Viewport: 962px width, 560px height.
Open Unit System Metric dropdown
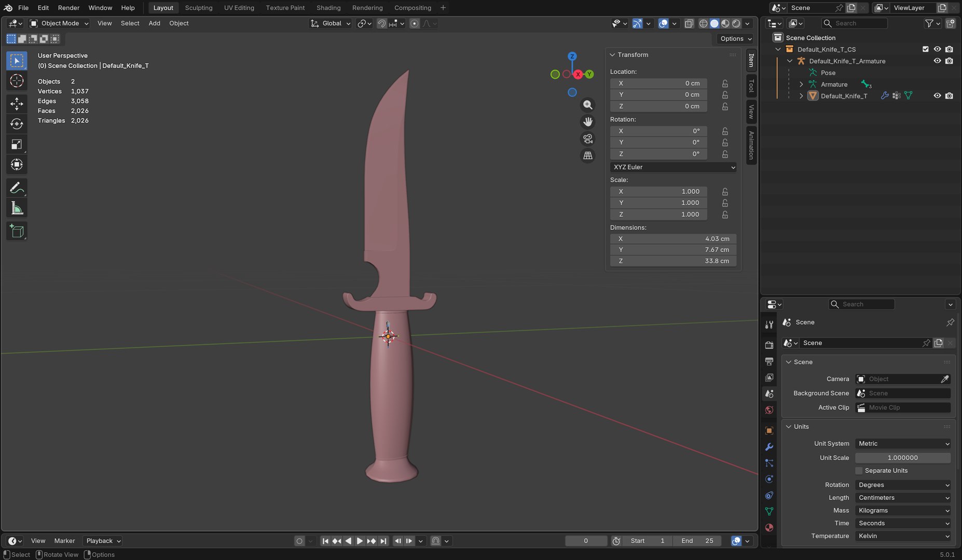tap(903, 444)
